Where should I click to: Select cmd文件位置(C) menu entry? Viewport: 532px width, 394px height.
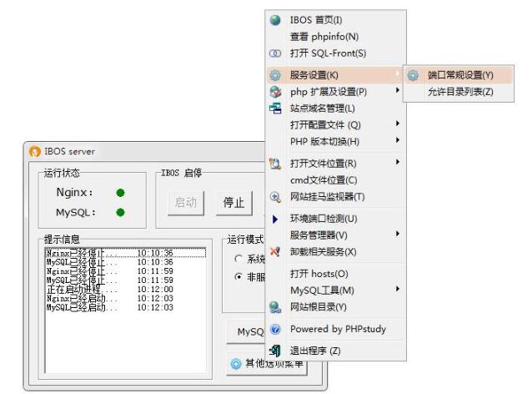tap(335, 180)
